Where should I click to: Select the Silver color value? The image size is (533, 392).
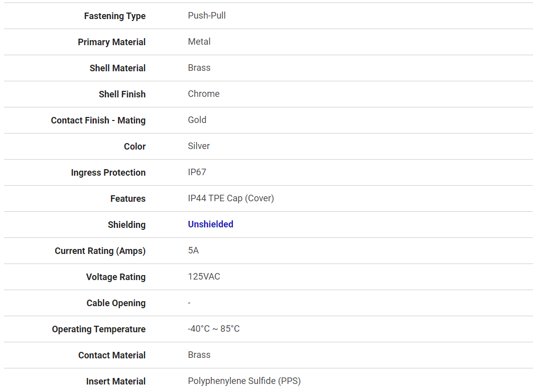[x=199, y=146]
